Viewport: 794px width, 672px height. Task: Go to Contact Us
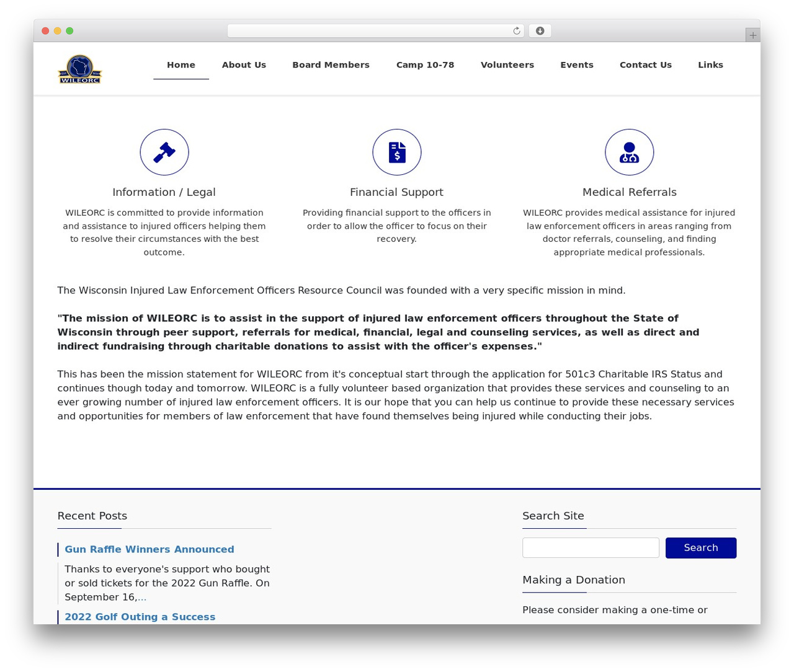[x=646, y=64]
